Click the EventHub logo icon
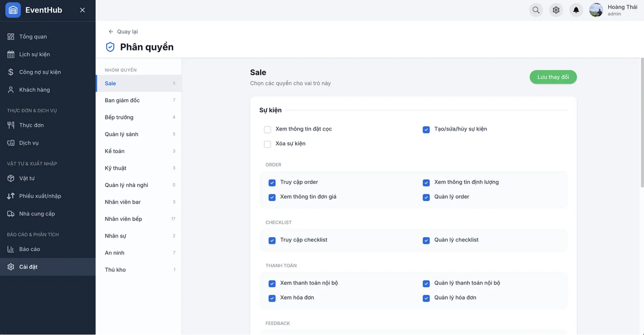Viewport: 644px width, 335px height. click(x=13, y=10)
